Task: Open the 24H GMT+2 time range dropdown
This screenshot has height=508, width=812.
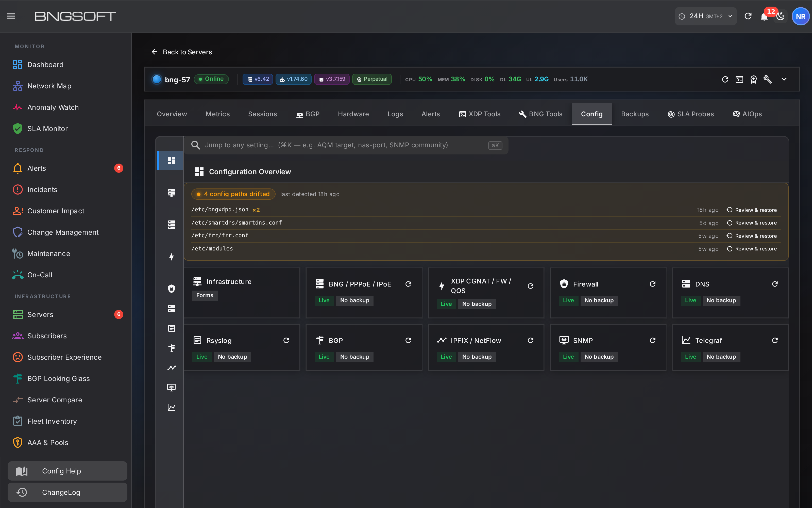Action: [705, 16]
